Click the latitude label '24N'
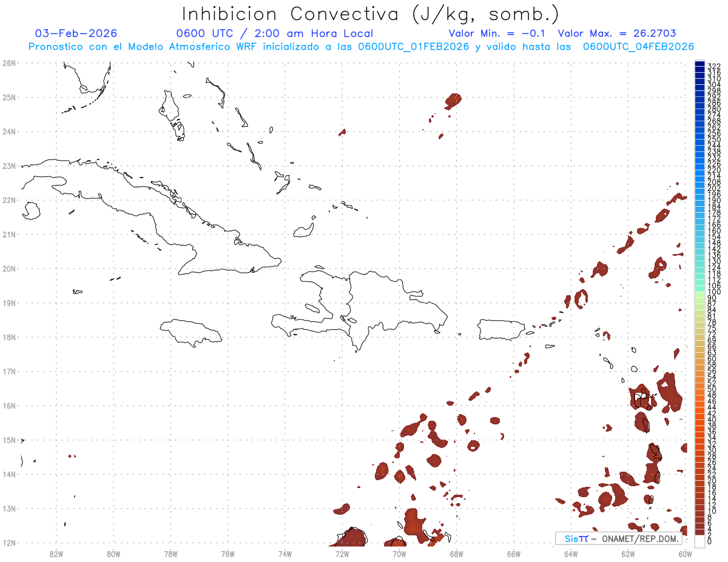Viewport: 728px width, 562px height. (x=9, y=132)
